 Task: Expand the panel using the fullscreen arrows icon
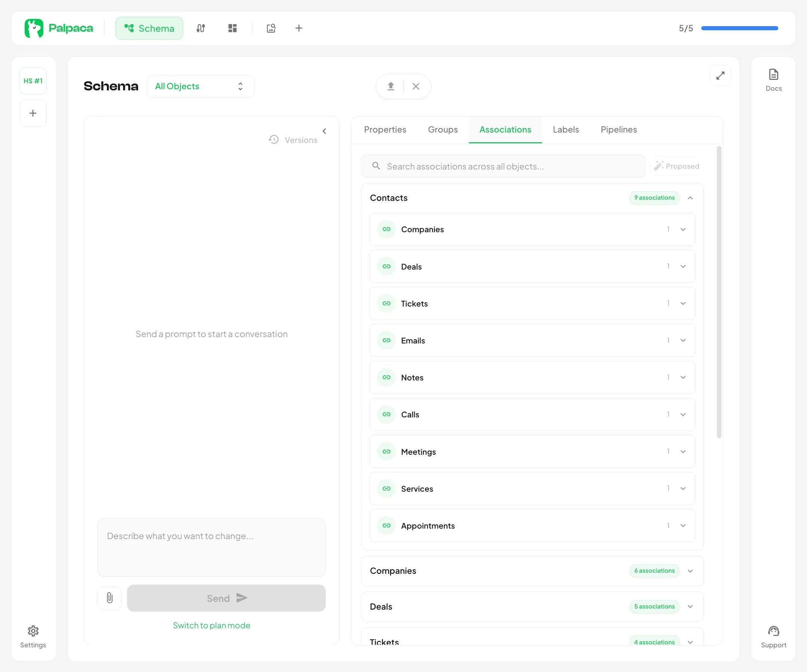[x=721, y=76]
